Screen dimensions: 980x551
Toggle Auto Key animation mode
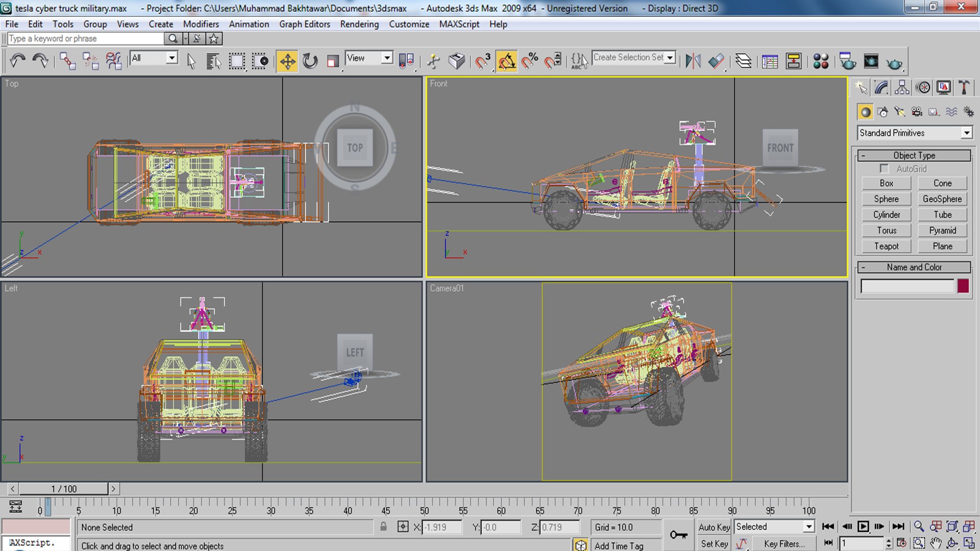coord(714,527)
